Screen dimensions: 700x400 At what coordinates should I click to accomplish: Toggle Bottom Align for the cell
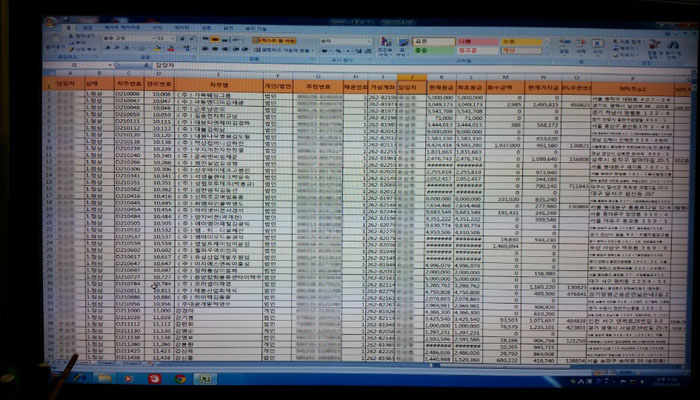tap(224, 40)
